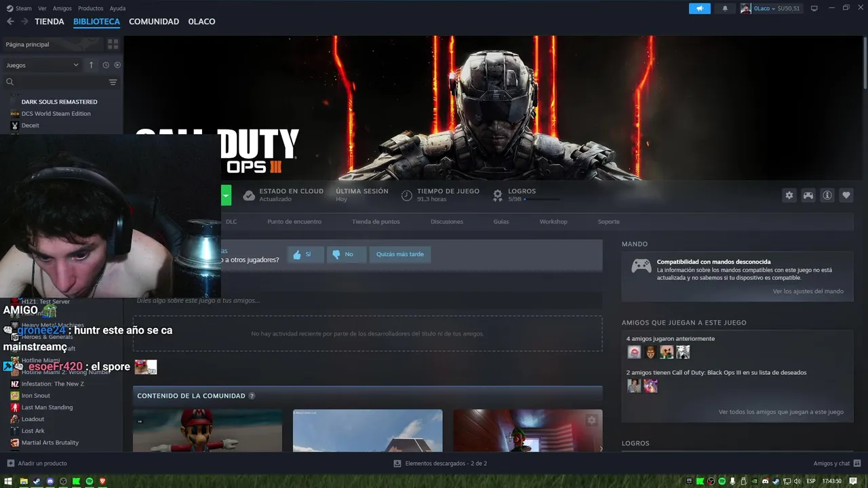Open the Ayuda menu
This screenshot has height=488, width=868.
[x=117, y=8]
